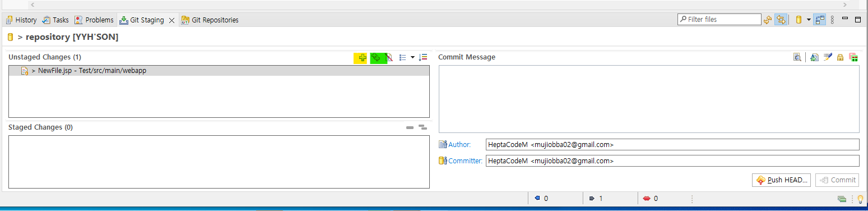The image size is (868, 211).
Task: Stage the selected file with the single plus icon
Action: [363, 57]
